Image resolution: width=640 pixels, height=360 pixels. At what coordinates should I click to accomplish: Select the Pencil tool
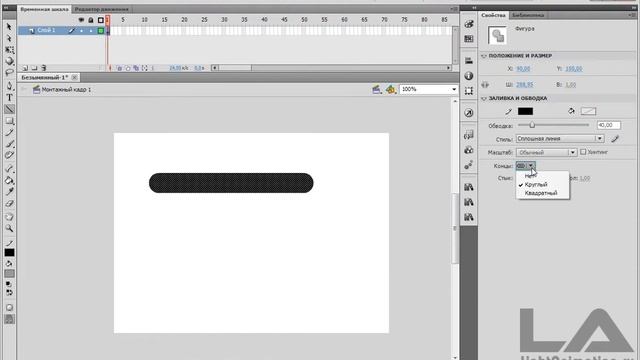[x=9, y=132]
